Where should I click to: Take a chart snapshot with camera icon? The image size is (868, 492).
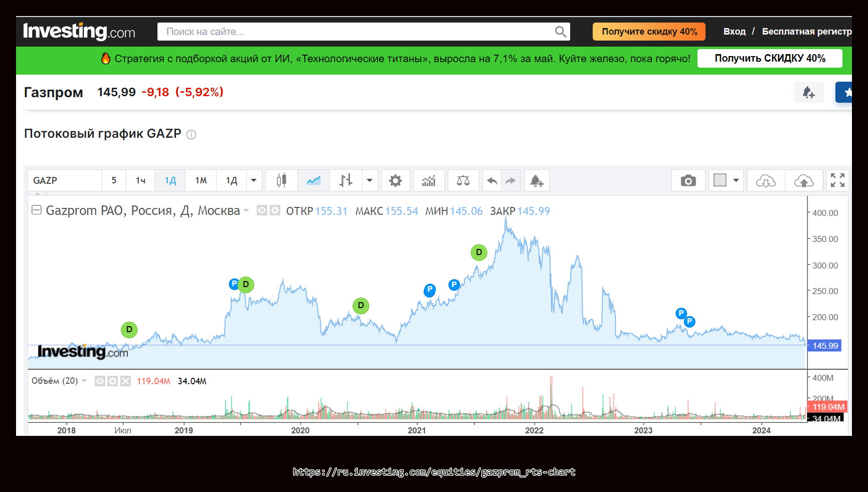688,180
